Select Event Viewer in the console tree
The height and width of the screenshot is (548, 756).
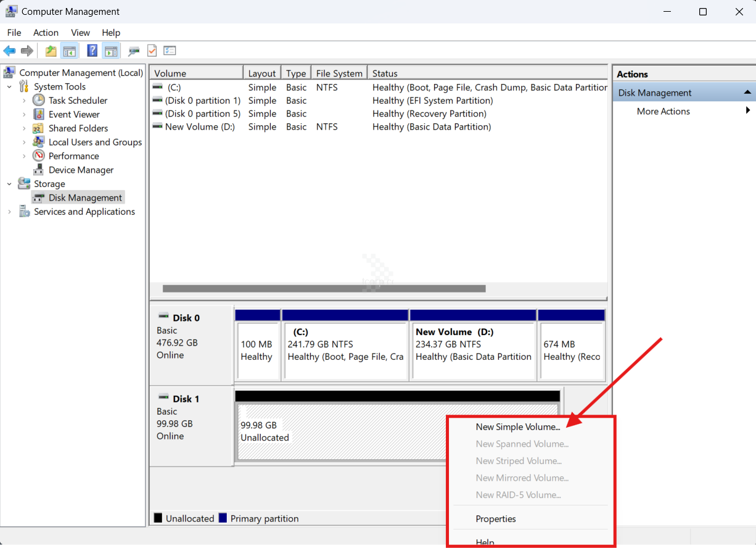(x=74, y=114)
